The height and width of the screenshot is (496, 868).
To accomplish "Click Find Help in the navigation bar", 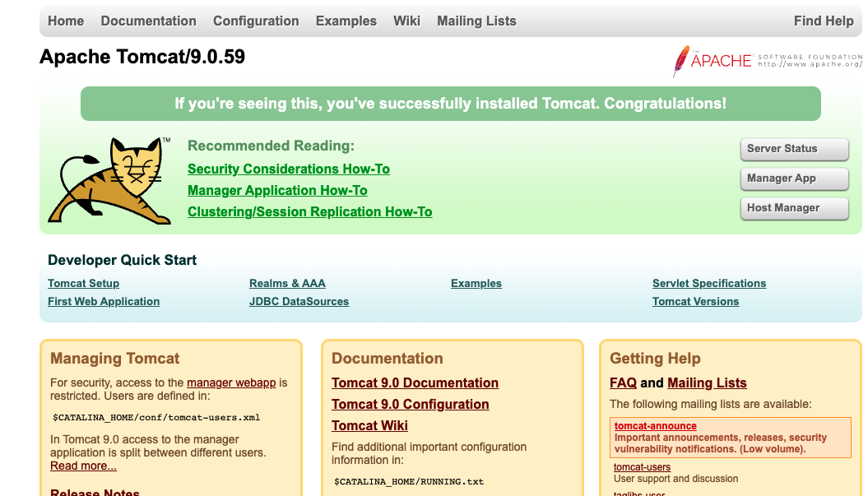I will pos(824,21).
